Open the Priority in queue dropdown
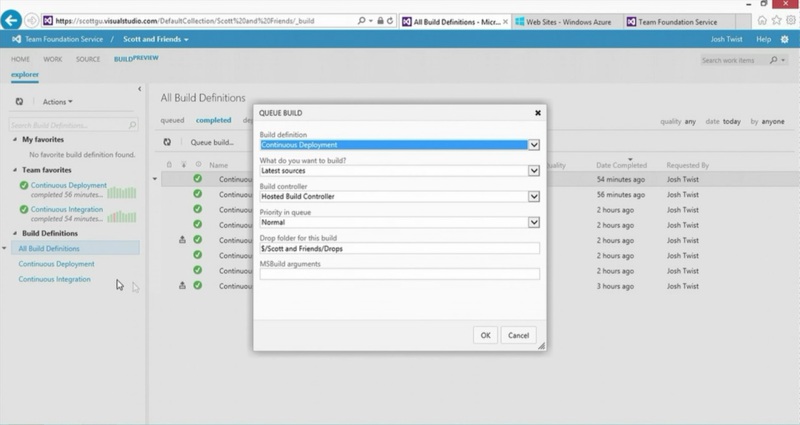The height and width of the screenshot is (425, 800). [x=534, y=222]
